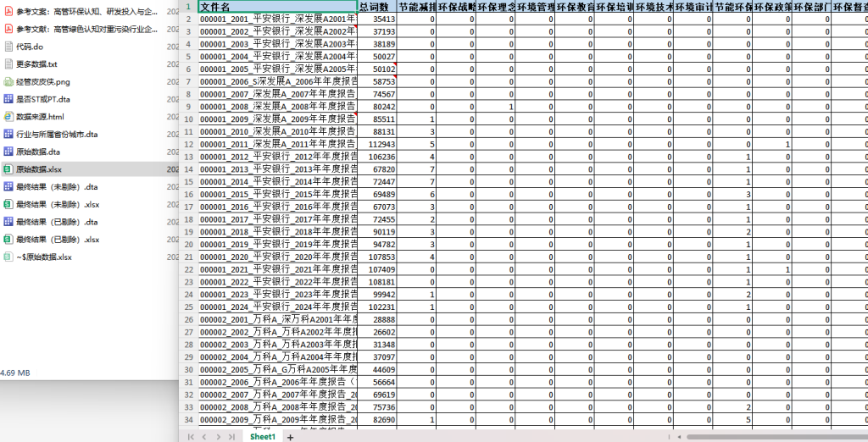This screenshot has width=868, height=442.
Task: Click the cell 000001_2001_平安银行_深发展A2001年
Action: click(278, 19)
